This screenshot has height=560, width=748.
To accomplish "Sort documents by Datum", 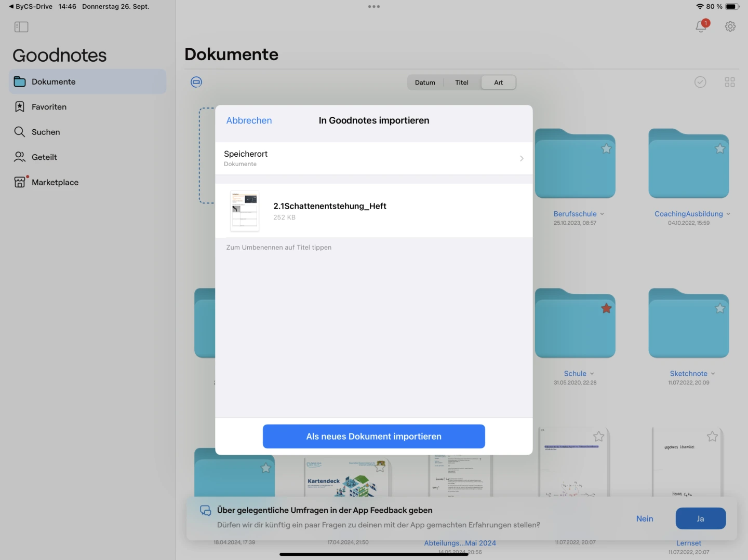I will [425, 83].
